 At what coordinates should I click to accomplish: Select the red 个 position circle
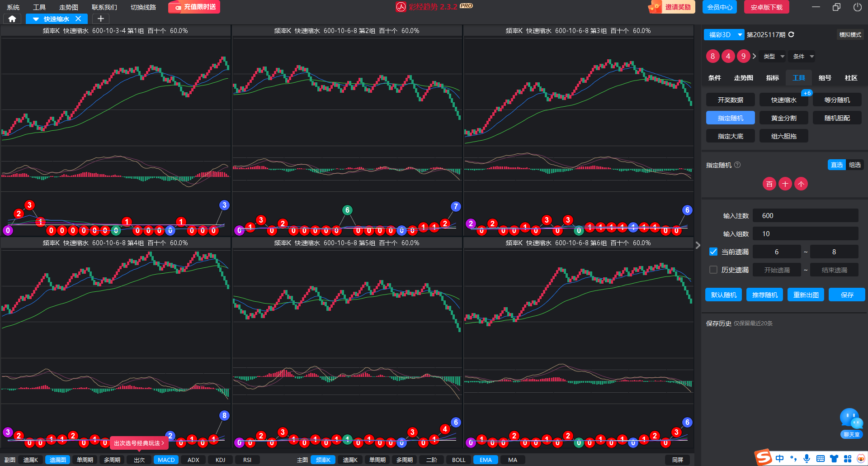click(x=801, y=184)
